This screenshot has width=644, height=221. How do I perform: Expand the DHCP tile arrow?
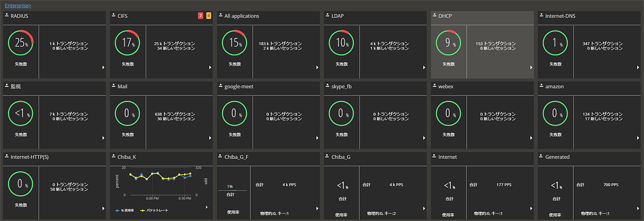[531, 67]
